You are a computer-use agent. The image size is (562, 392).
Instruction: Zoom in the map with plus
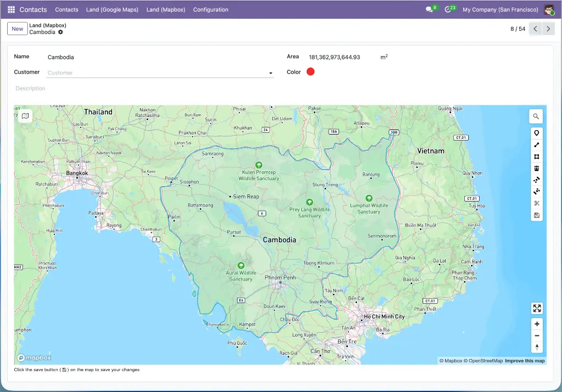pos(537,324)
